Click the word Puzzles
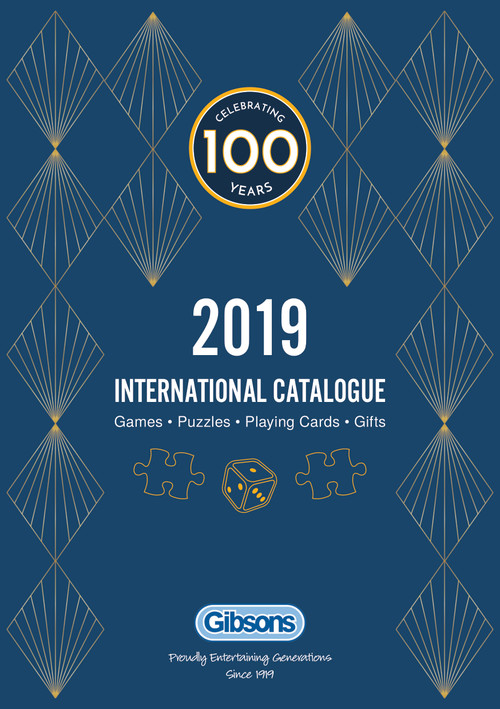Screen dimensions: 500x709 pos(204,422)
